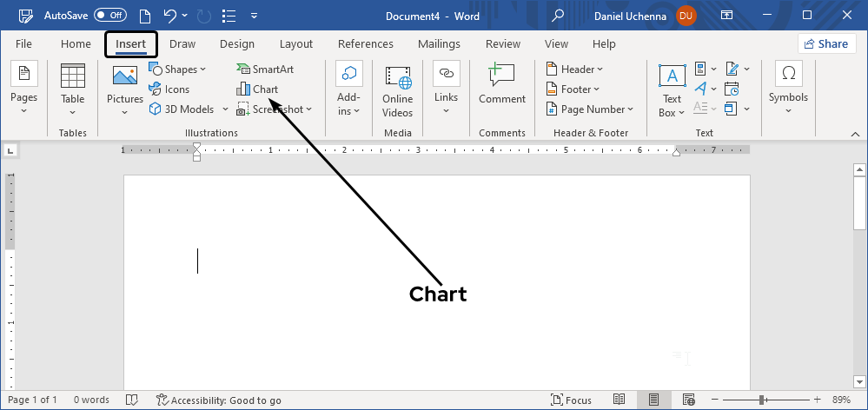Viewport: 868px width, 410px height.
Task: Click the Save icon in title bar
Action: [x=26, y=16]
